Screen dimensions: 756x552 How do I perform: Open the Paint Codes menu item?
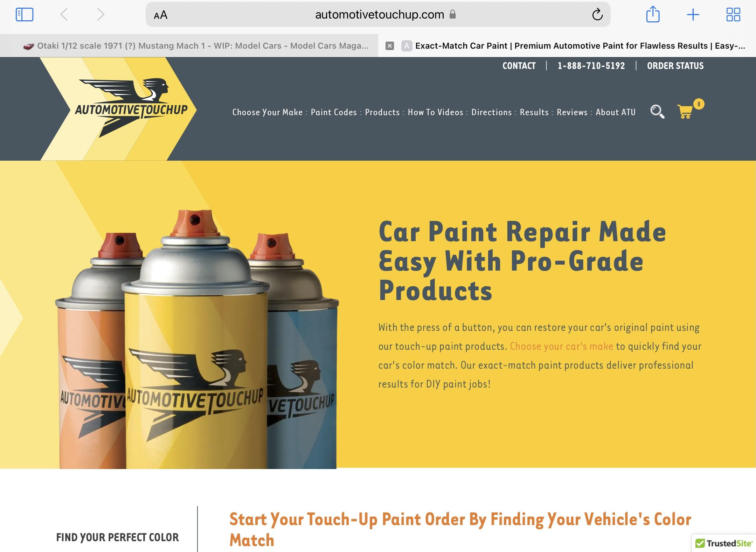tap(334, 112)
